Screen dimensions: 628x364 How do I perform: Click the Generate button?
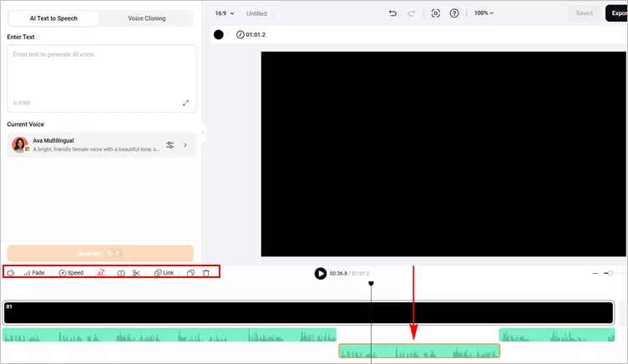click(x=100, y=253)
